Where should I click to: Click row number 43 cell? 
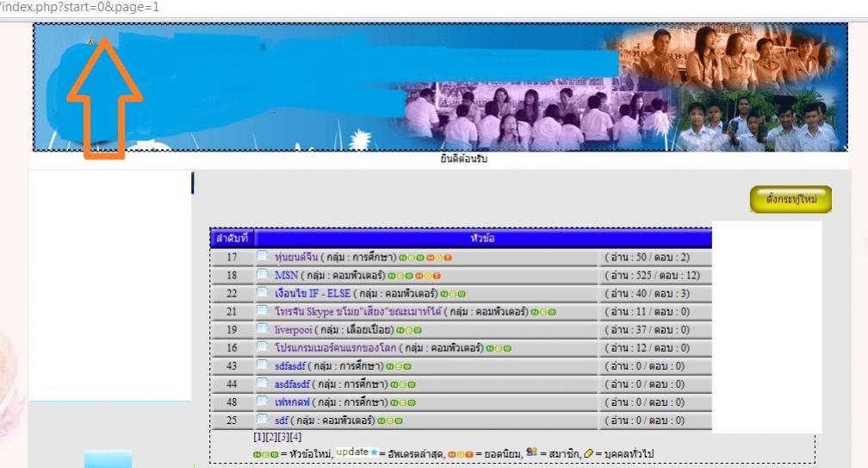click(232, 366)
